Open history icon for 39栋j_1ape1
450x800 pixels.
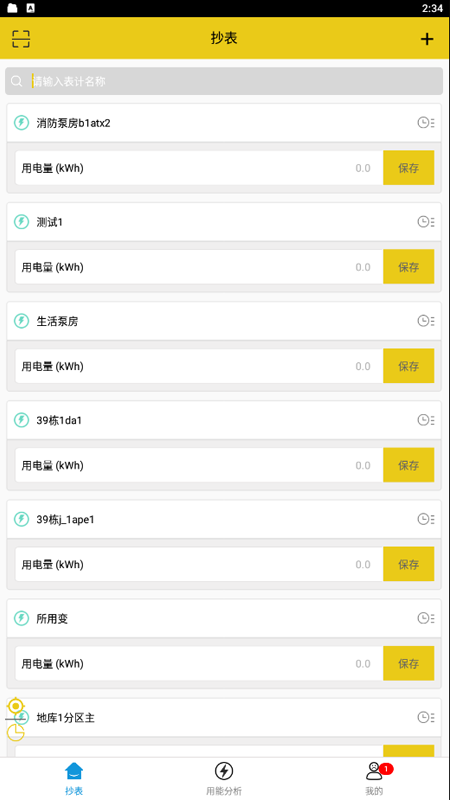(426, 519)
